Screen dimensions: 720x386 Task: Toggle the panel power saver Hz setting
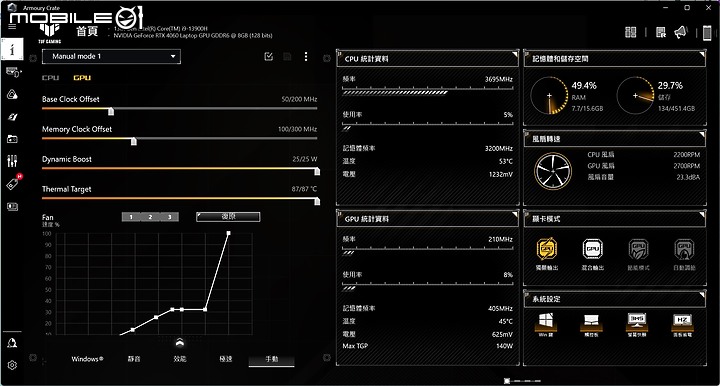(x=682, y=324)
